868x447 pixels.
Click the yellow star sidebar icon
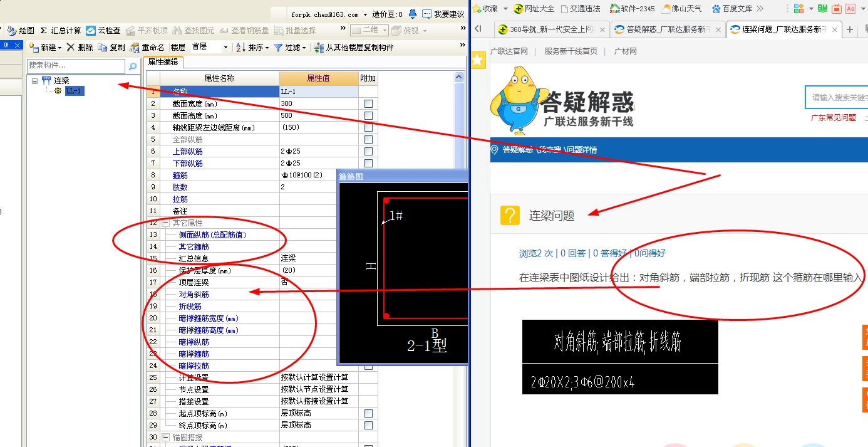478,60
